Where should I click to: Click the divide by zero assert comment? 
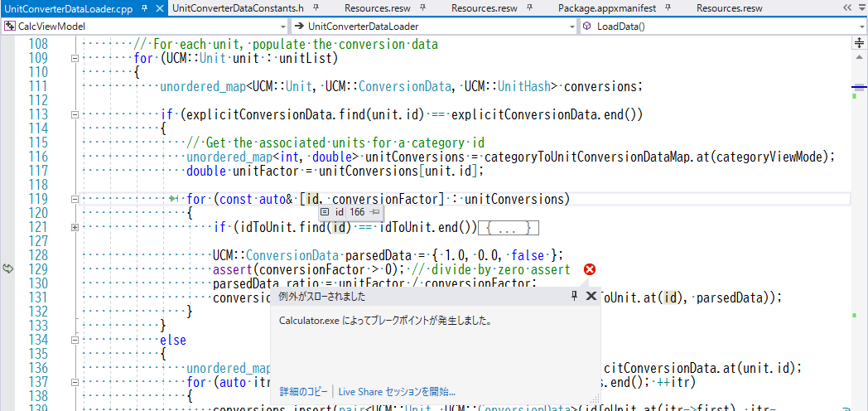coord(489,270)
